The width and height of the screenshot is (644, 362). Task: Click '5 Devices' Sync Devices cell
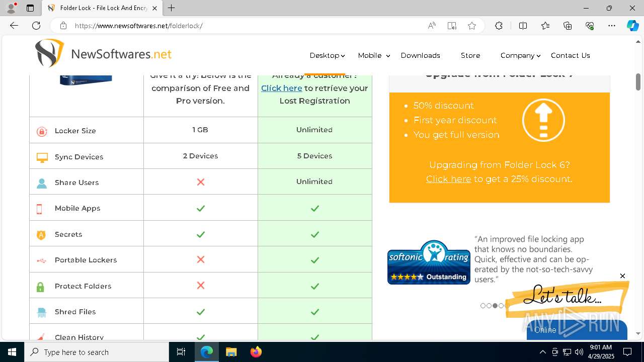pos(314,156)
